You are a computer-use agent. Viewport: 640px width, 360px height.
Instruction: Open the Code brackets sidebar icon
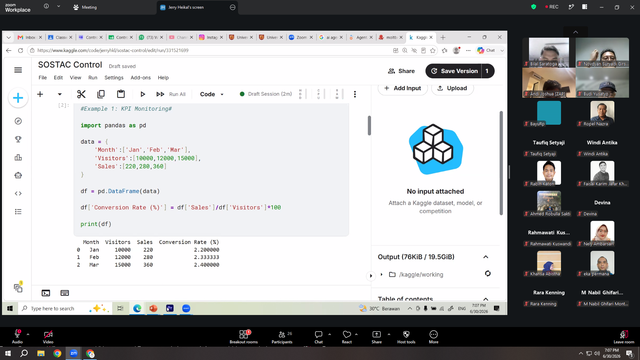pos(18,193)
